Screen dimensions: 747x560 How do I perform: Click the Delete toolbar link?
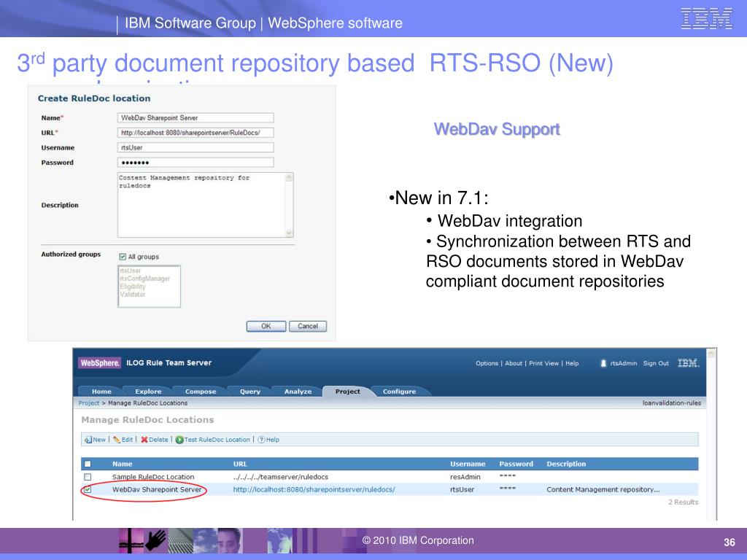pos(158,440)
